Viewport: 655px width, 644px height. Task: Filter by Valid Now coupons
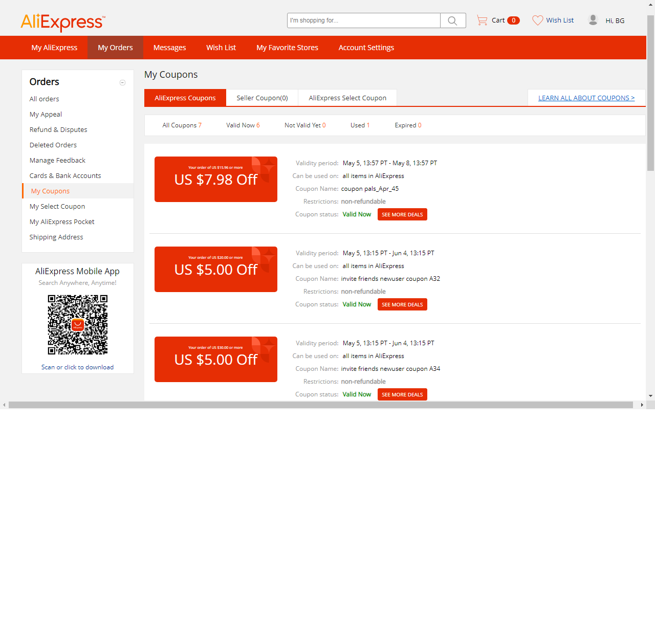click(243, 125)
